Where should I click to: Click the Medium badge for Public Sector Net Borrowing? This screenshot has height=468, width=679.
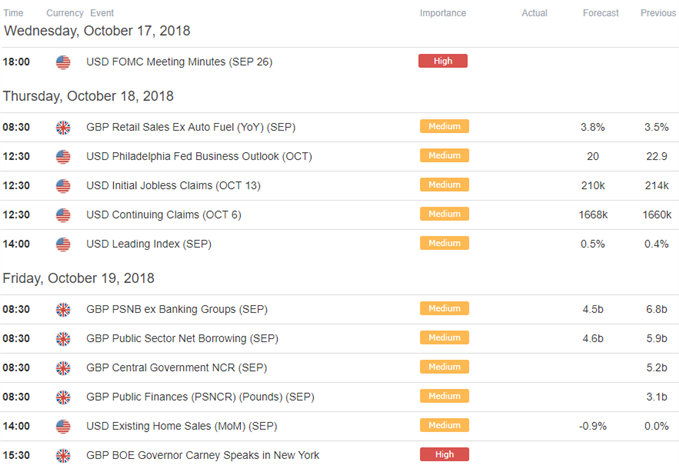pyautogui.click(x=444, y=338)
